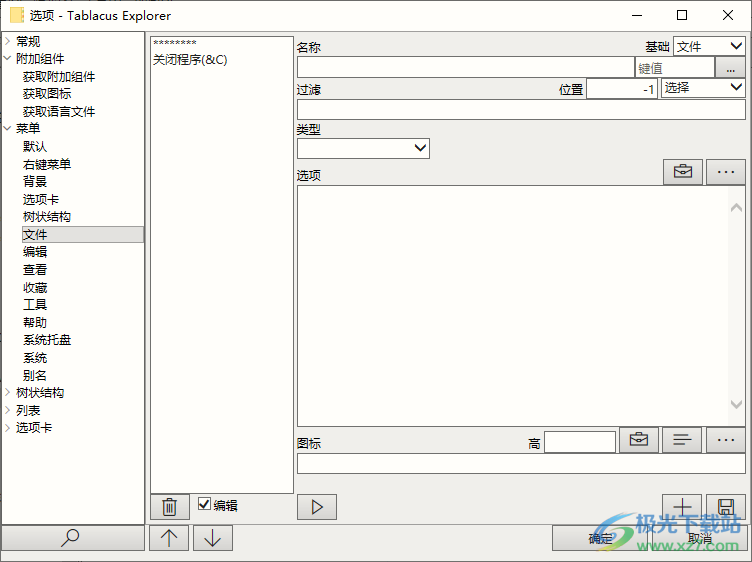Close the 选项 window
The height and width of the screenshot is (562, 752).
[728, 15]
